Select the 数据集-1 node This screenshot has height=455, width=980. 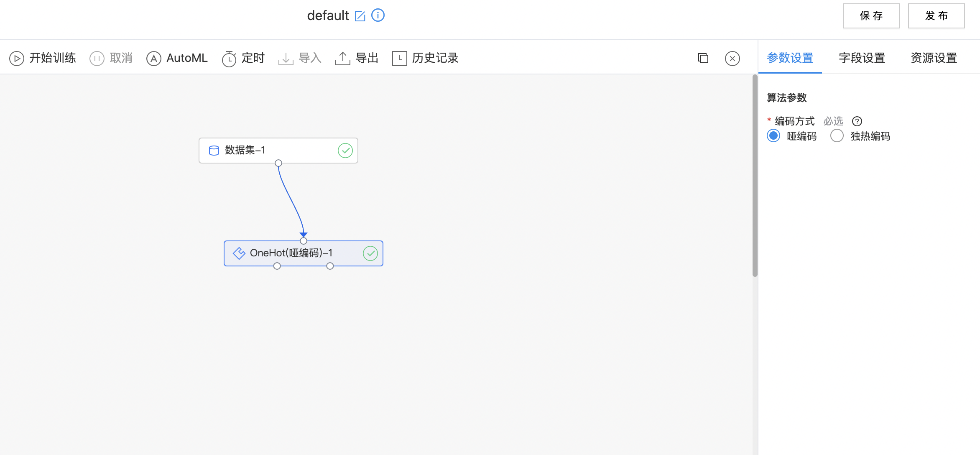pos(278,151)
